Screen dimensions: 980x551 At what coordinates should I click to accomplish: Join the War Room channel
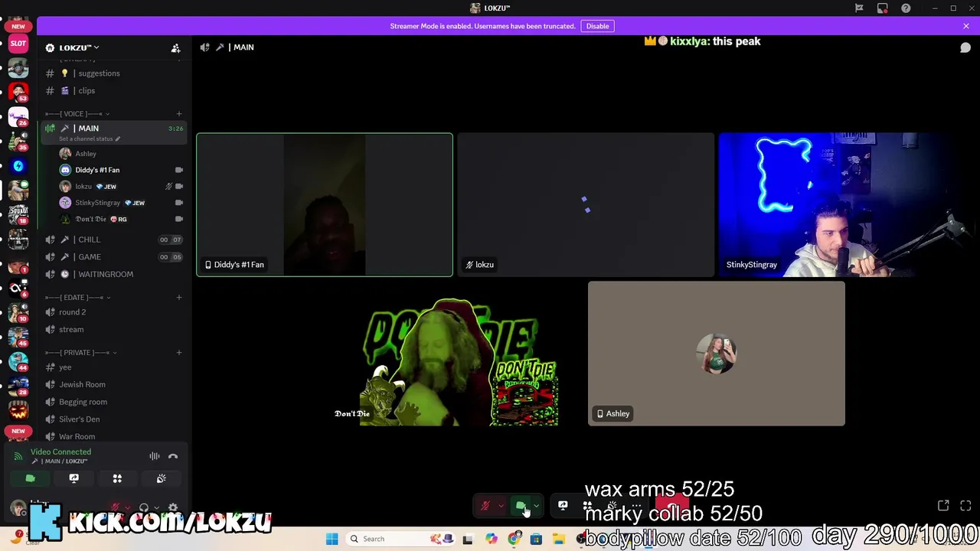point(114,437)
